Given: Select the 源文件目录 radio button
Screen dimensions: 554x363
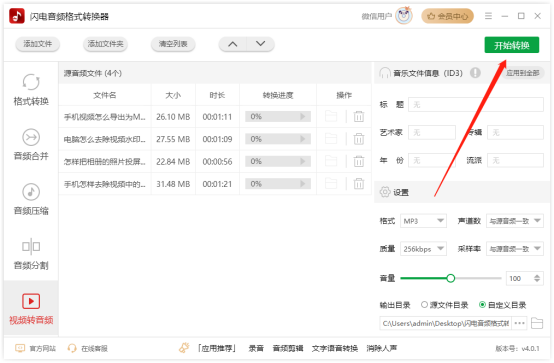Looking at the screenshot, I should [424, 305].
